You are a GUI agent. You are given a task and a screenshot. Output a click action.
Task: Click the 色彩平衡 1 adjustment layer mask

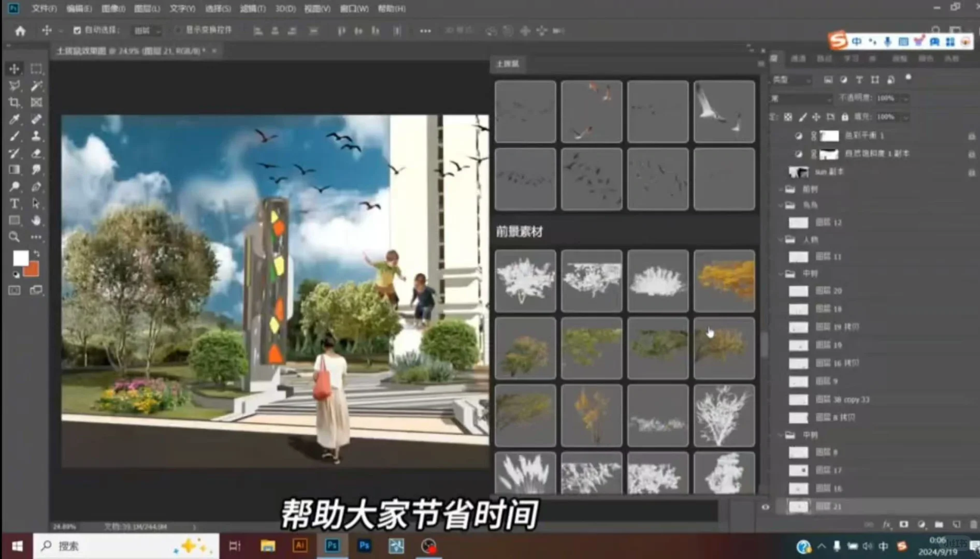(x=829, y=136)
